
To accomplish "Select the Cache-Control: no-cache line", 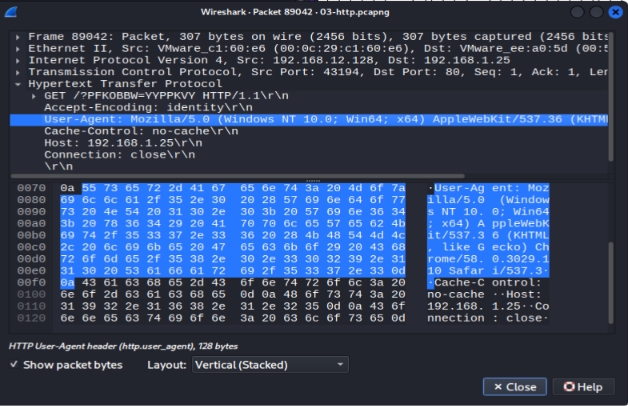I will click(141, 131).
